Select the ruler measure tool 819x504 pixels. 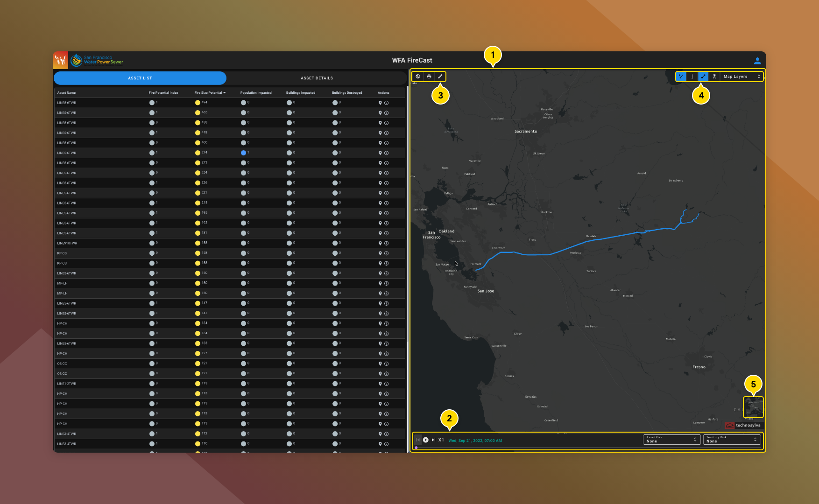tap(440, 77)
